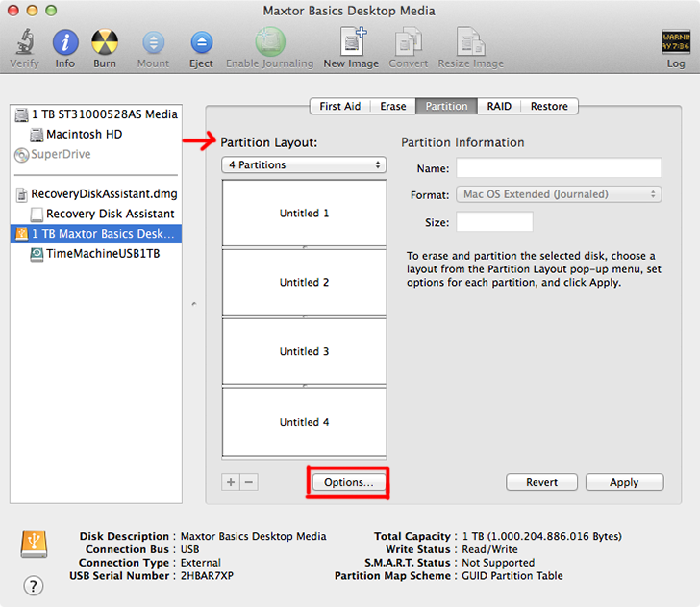Screen dimensions: 700x607
Task: Select SuperDrive in sidebar
Action: click(x=96, y=154)
